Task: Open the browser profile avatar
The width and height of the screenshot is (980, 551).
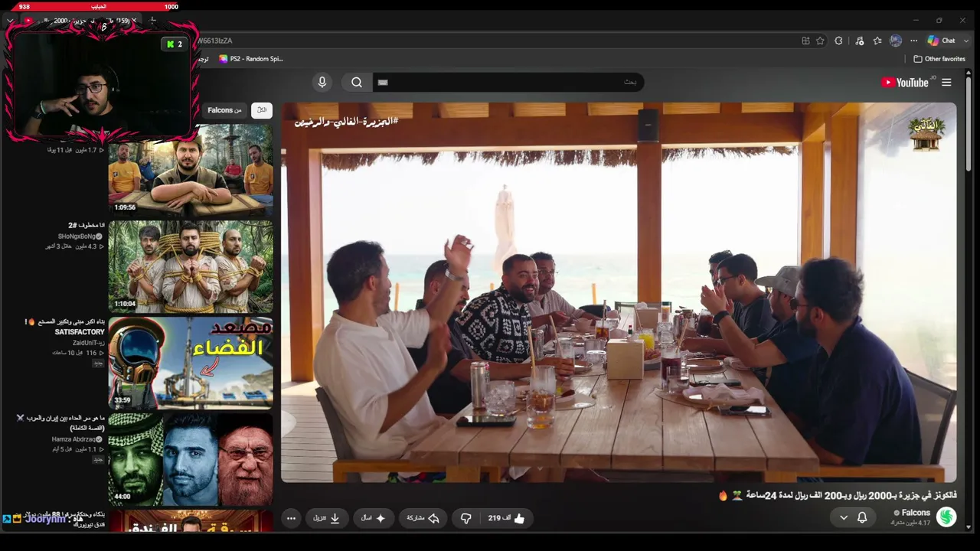Action: click(x=896, y=41)
